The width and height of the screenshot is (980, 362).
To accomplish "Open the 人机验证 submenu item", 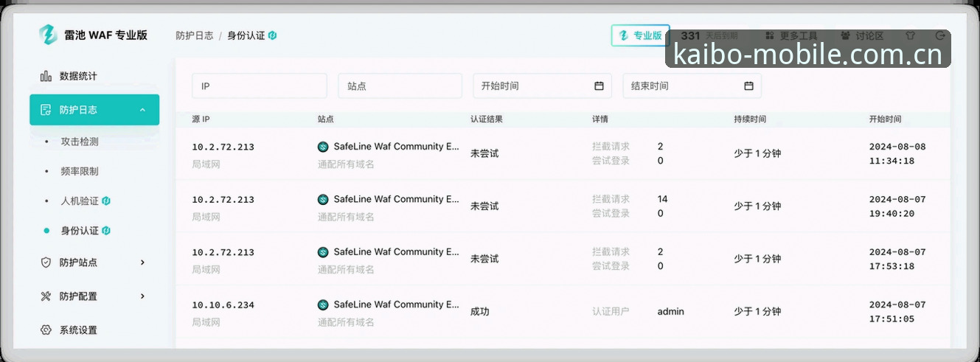I will pyautogui.click(x=80, y=201).
